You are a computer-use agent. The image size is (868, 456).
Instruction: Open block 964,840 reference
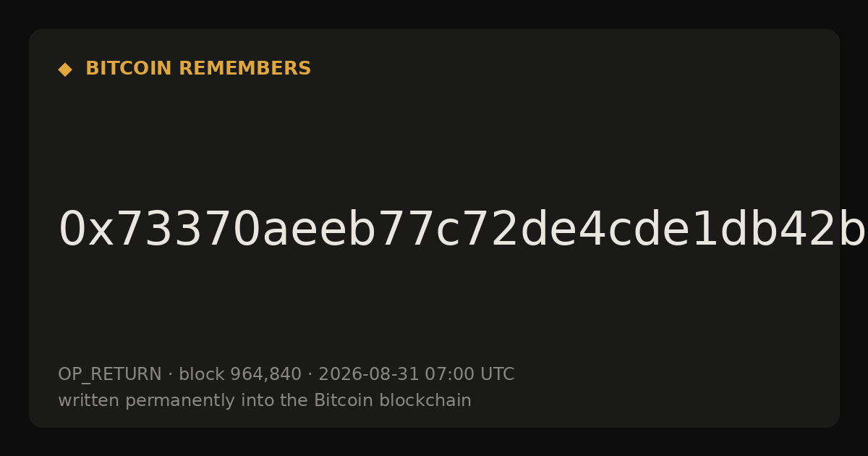pyautogui.click(x=240, y=374)
